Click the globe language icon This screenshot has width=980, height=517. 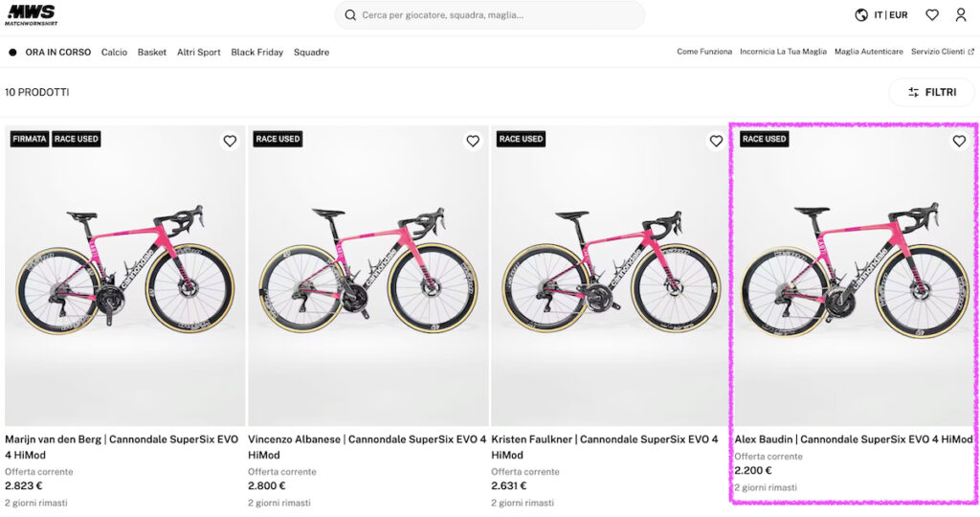pos(861,15)
